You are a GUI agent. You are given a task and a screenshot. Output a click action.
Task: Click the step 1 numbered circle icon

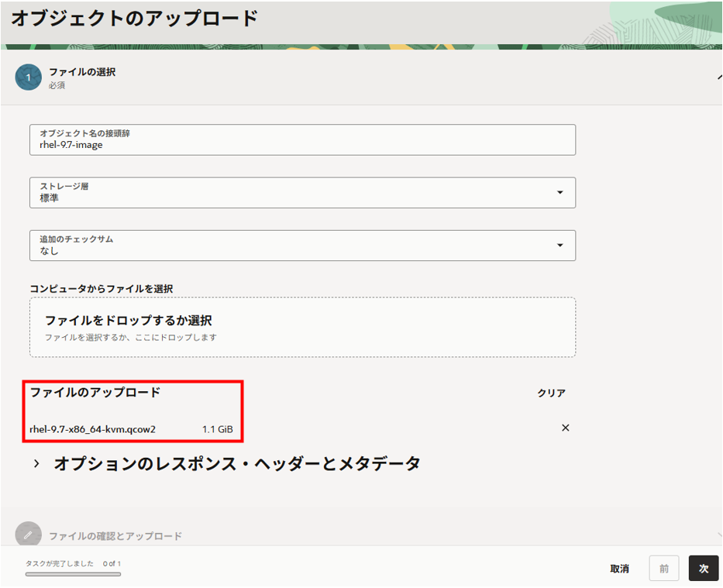[29, 77]
